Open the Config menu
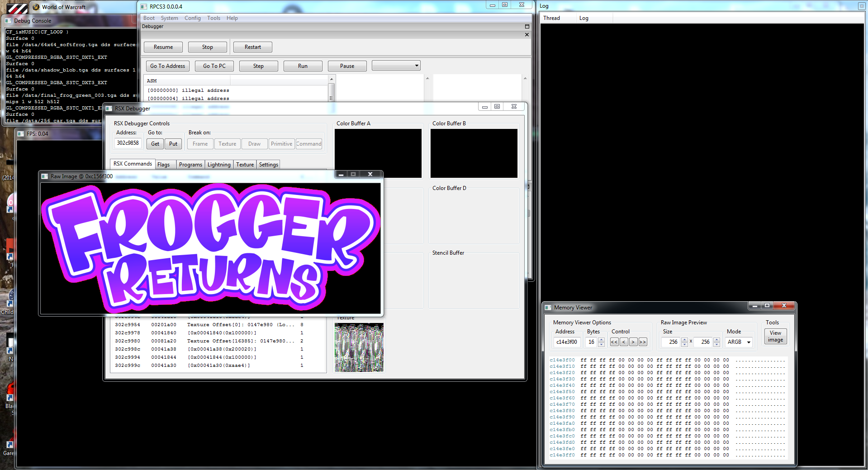The height and width of the screenshot is (470, 868). (193, 18)
